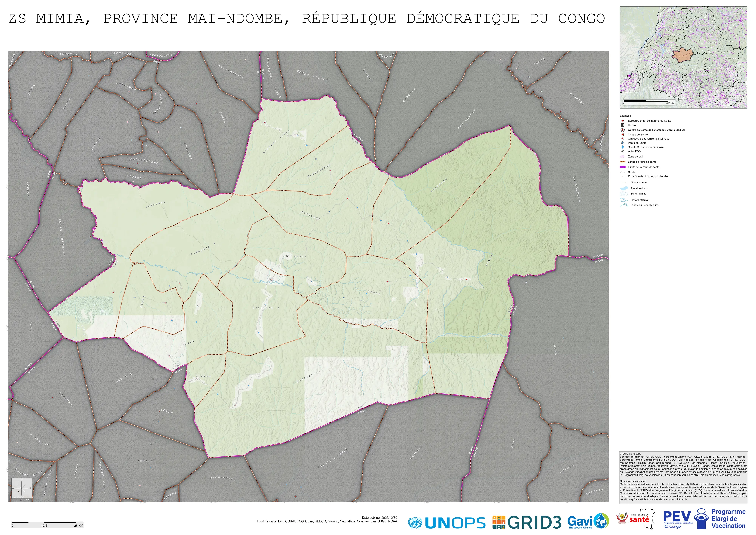Click the 'Fond de carte' basemap credits line
The width and height of the screenshot is (756, 535).
click(x=327, y=521)
